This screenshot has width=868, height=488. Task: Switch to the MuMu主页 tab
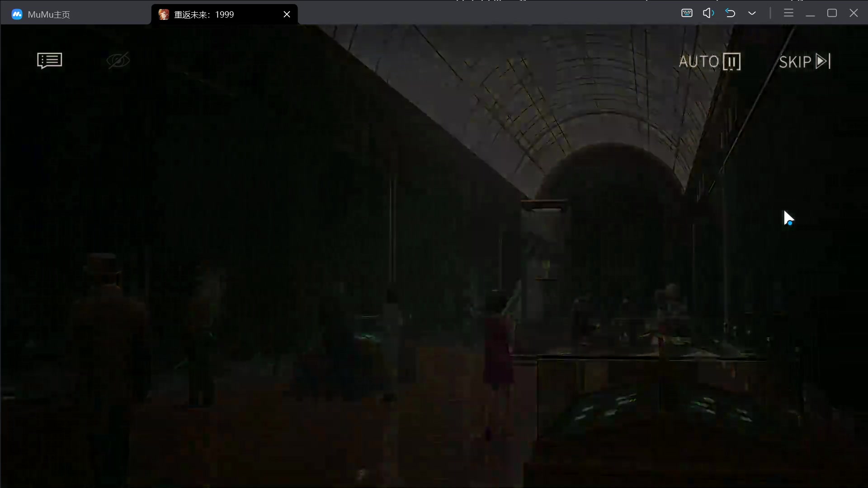[76, 14]
